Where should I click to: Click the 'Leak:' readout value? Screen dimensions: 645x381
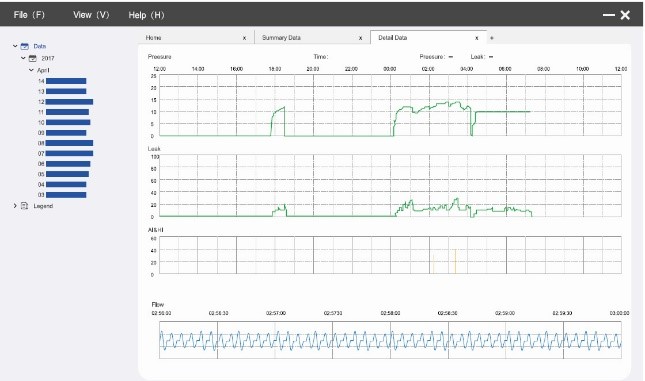pos(491,57)
